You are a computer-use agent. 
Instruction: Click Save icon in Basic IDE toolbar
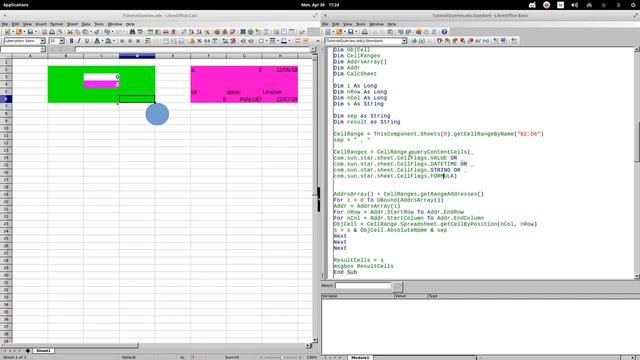pyautogui.click(x=350, y=32)
